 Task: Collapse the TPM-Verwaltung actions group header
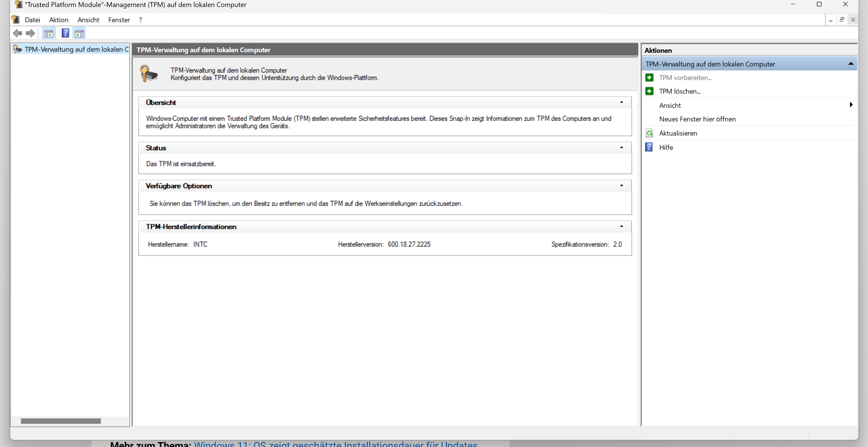click(851, 64)
